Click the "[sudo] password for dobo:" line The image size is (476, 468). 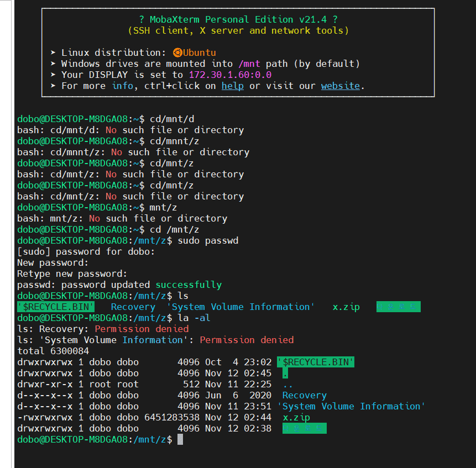86,252
